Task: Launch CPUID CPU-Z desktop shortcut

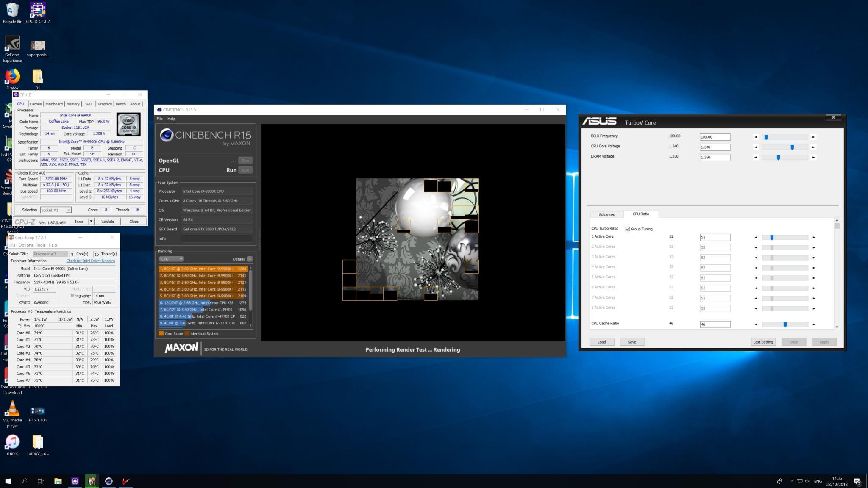Action: (38, 13)
